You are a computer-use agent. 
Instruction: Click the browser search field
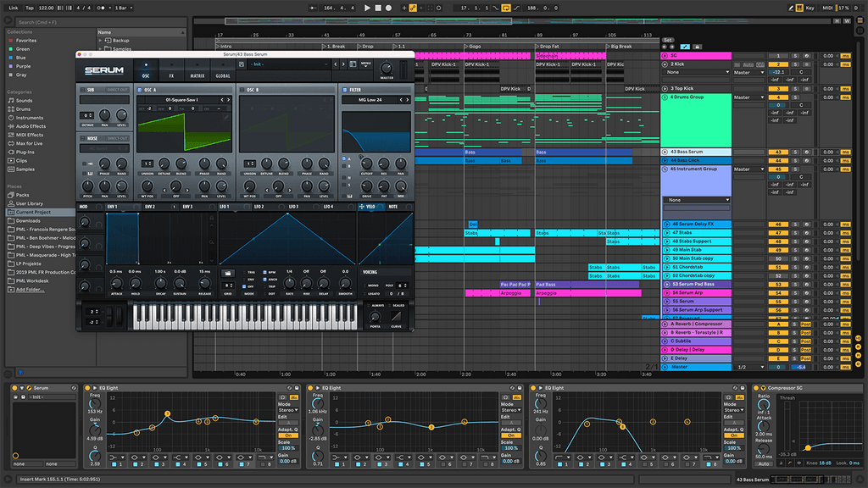pos(100,22)
